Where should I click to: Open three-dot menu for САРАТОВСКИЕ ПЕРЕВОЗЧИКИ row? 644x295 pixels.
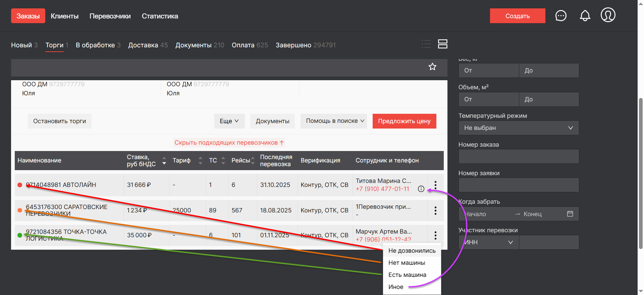435,210
